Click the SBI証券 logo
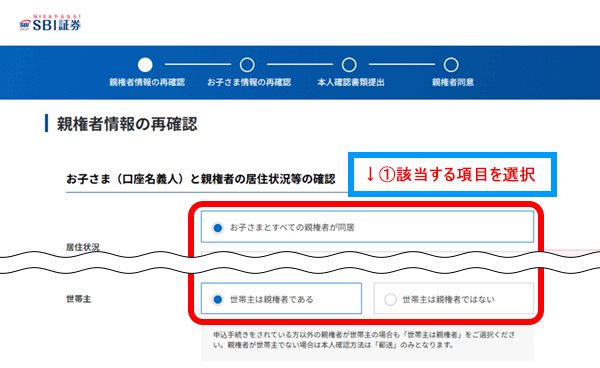The width and height of the screenshot is (600, 368). click(50, 23)
